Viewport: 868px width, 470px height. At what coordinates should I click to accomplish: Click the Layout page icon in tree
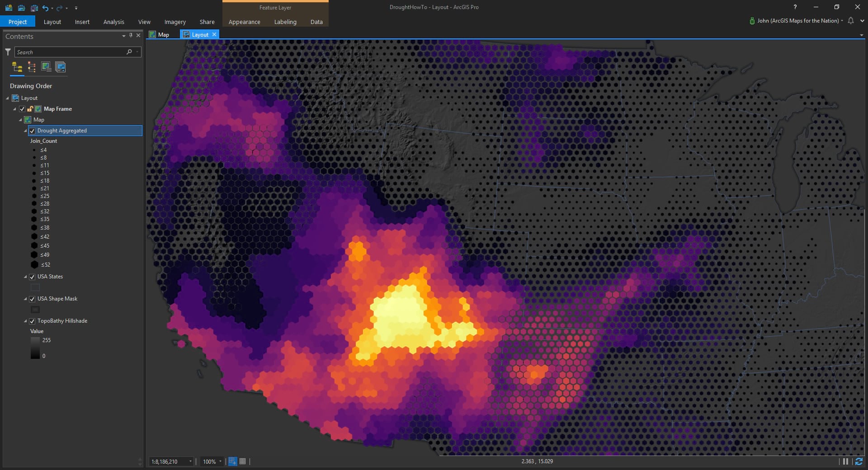(15, 98)
